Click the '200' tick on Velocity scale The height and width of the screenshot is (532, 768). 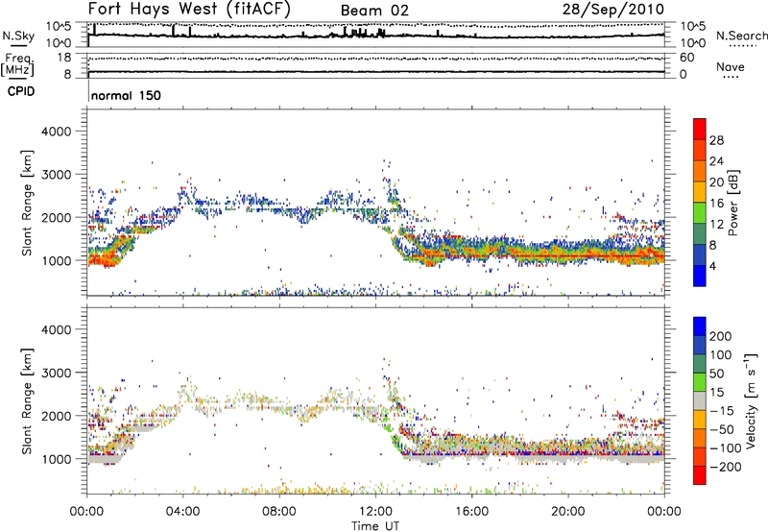pos(721,336)
